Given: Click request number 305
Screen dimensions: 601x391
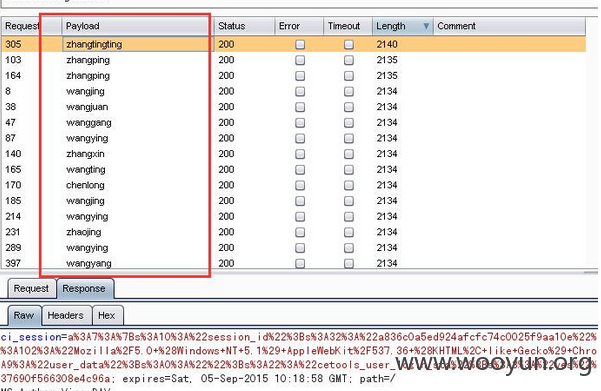Looking at the screenshot, I should tap(13, 44).
